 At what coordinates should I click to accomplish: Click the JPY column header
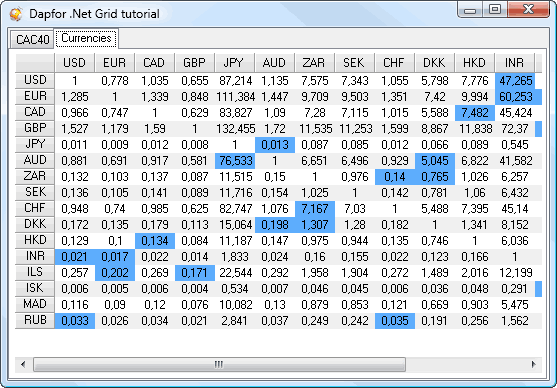click(x=234, y=63)
